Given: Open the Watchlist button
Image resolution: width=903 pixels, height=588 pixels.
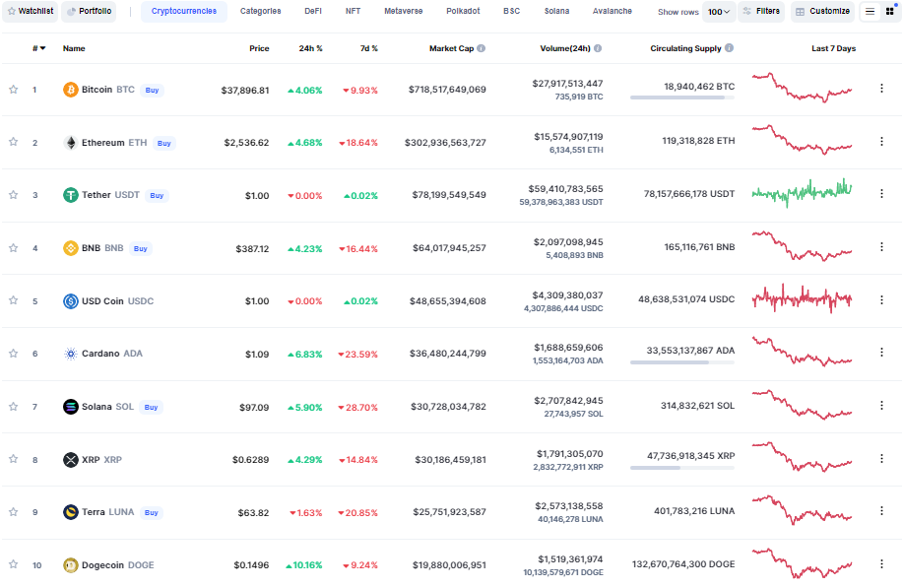Looking at the screenshot, I should pos(30,12).
